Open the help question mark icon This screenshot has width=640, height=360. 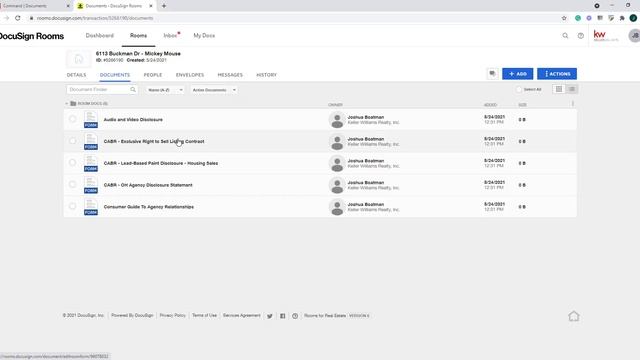tap(581, 36)
